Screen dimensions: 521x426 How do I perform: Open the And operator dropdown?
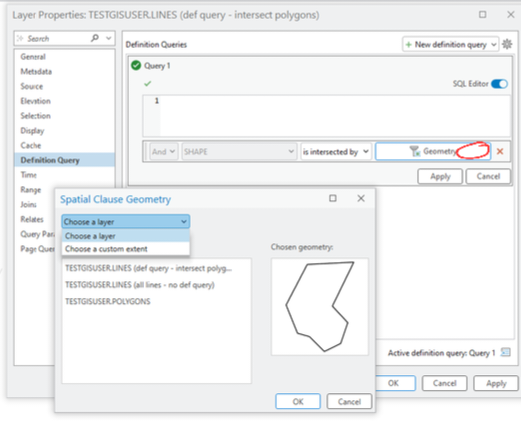tap(164, 152)
